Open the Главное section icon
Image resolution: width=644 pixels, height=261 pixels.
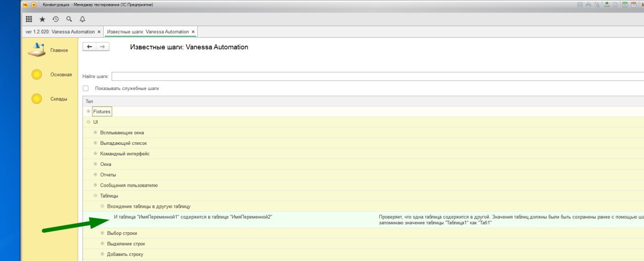click(37, 50)
